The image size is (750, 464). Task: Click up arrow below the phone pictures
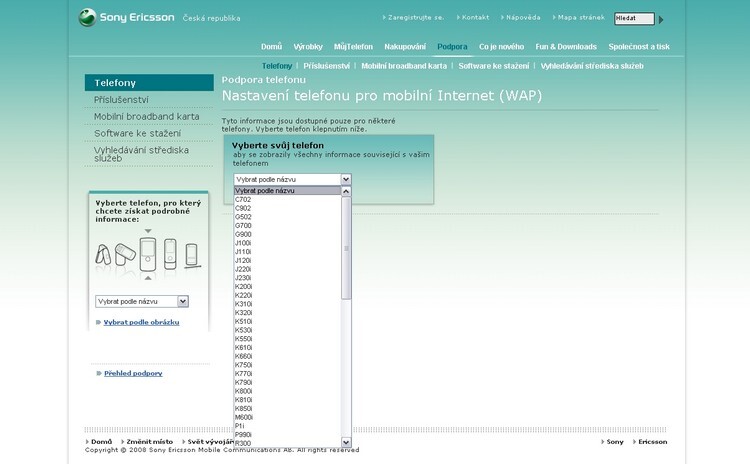[148, 277]
